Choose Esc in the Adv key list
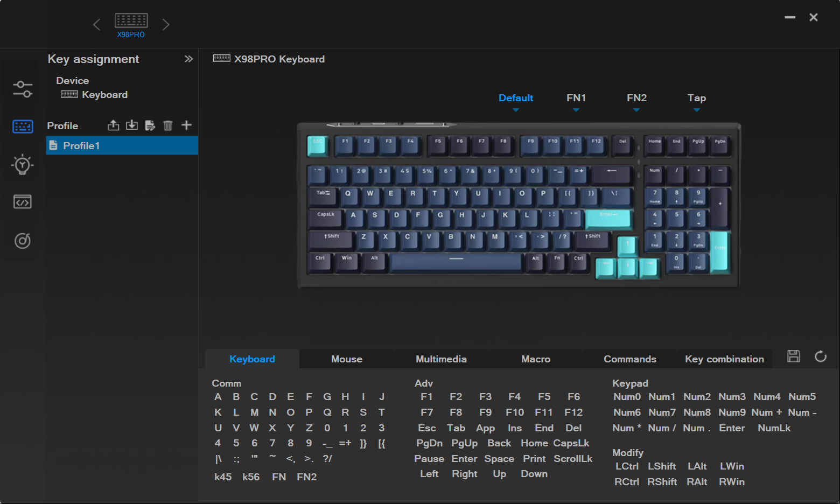Image resolution: width=840 pixels, height=504 pixels. (x=427, y=428)
